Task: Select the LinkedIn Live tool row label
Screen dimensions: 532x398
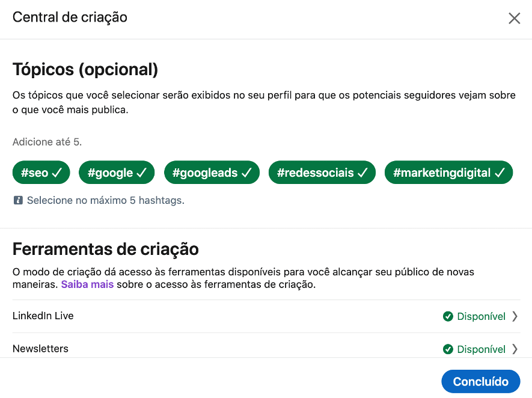Action: click(x=43, y=316)
